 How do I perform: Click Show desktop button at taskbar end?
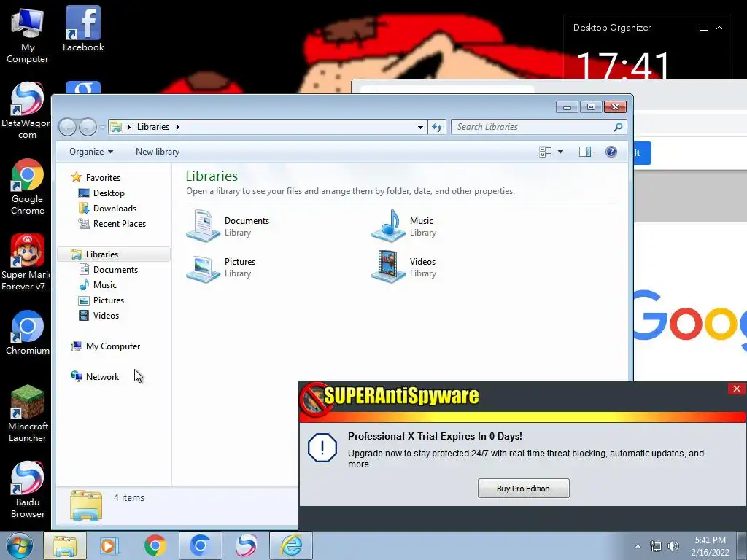(x=742, y=545)
